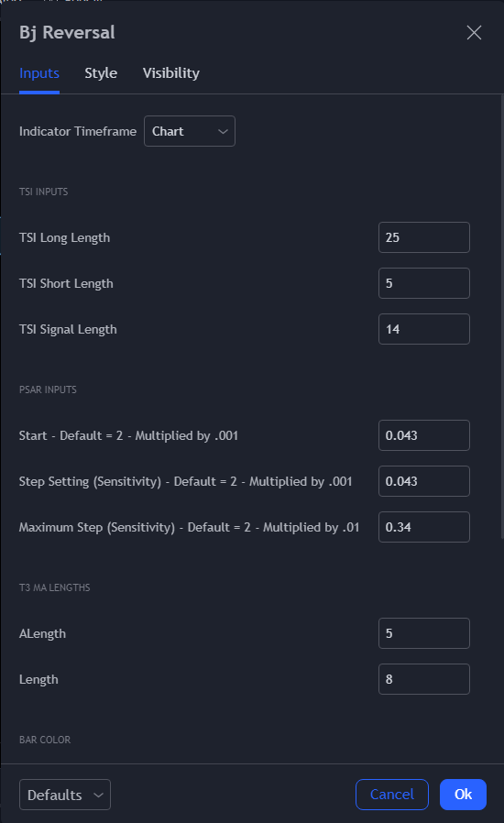The width and height of the screenshot is (504, 823).
Task: Click the chevron arrow in Chart dropdown
Action: tap(223, 131)
